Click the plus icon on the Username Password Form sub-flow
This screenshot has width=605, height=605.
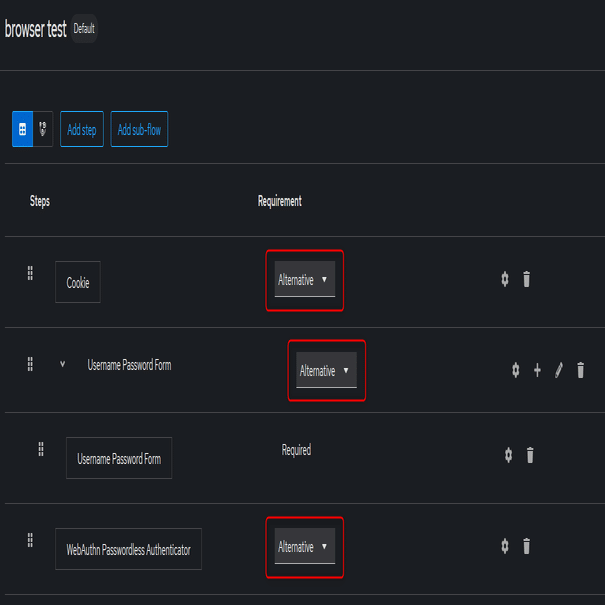coord(537,370)
